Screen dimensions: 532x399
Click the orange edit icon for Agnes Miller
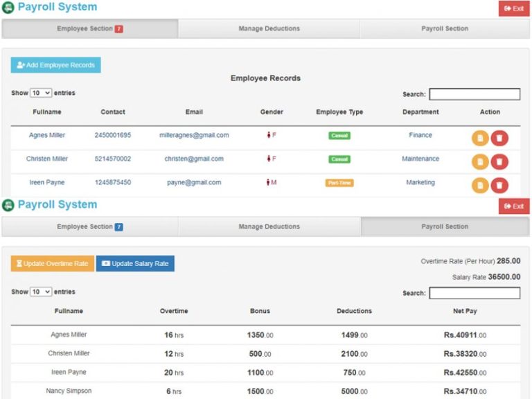click(480, 138)
